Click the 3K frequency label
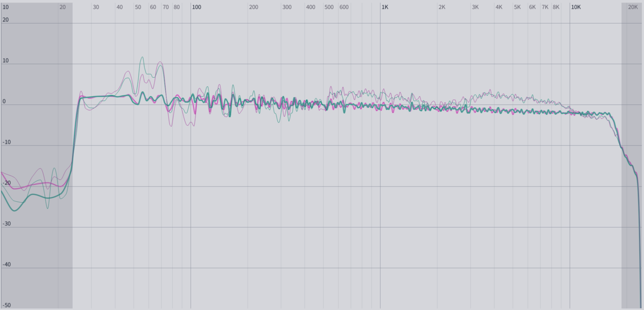 (476, 7)
